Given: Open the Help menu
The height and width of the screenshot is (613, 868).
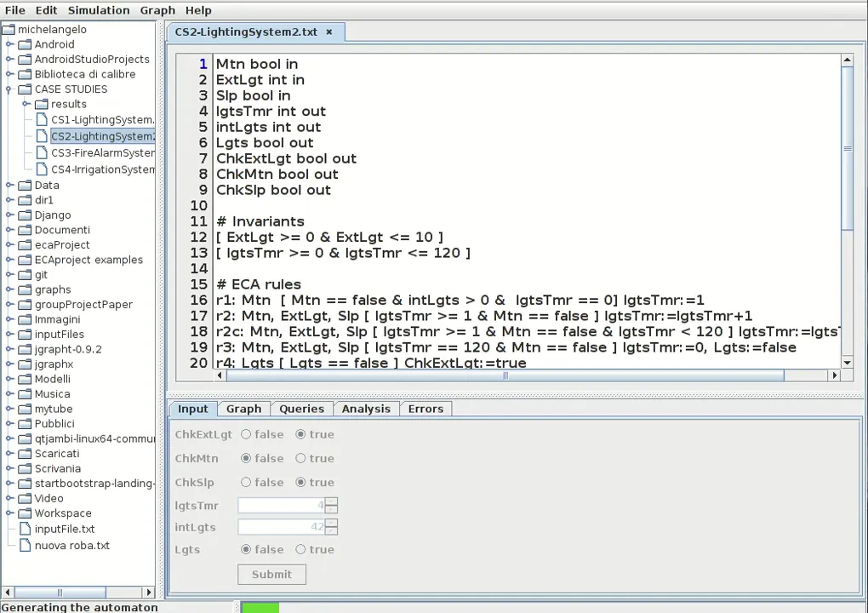Looking at the screenshot, I should point(198,10).
